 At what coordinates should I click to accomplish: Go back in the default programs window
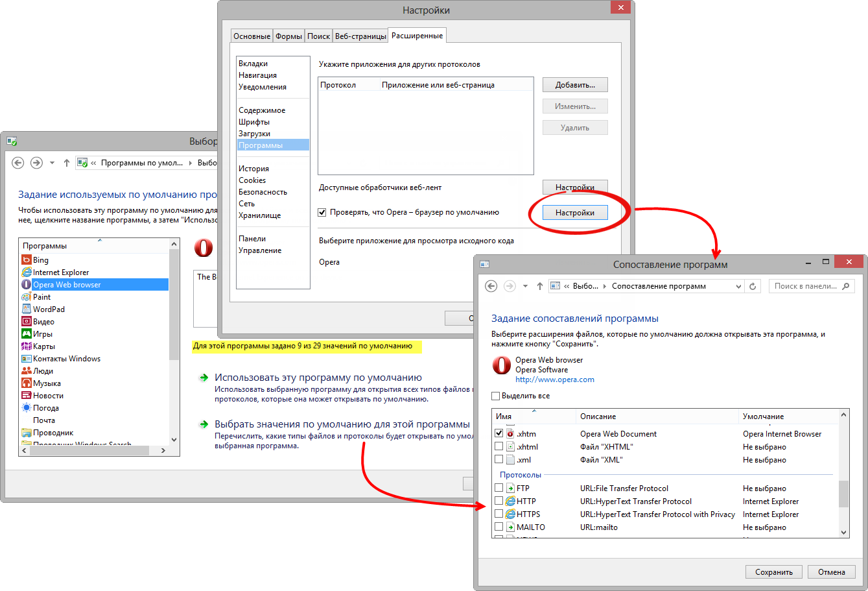(x=18, y=163)
